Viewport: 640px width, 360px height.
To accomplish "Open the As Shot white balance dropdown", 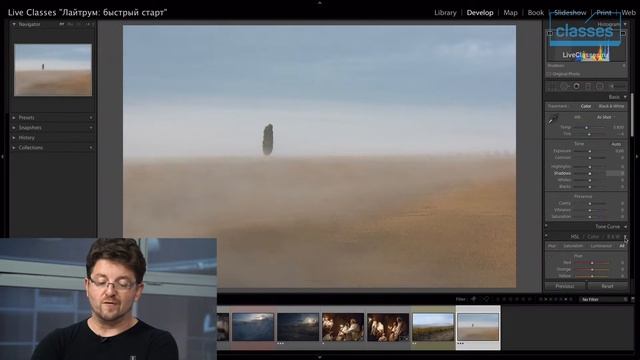I will pyautogui.click(x=605, y=117).
